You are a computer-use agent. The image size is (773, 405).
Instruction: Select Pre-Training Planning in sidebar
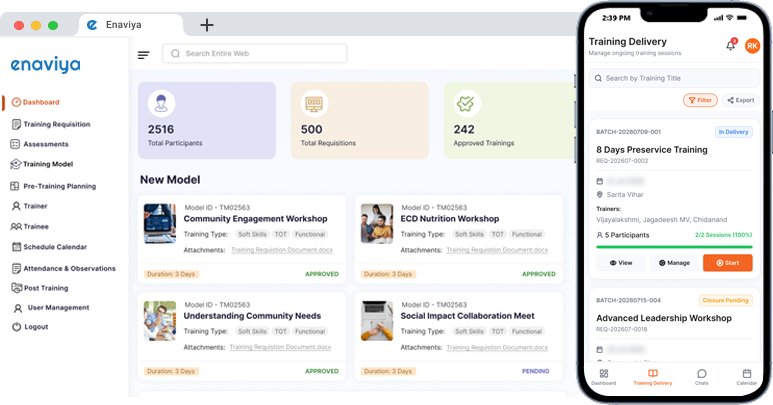[53, 186]
